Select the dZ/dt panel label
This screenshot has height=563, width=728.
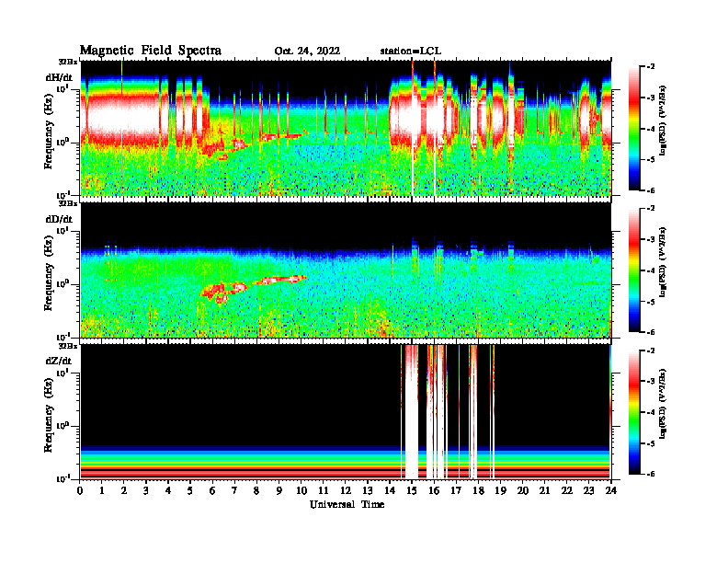point(59,361)
